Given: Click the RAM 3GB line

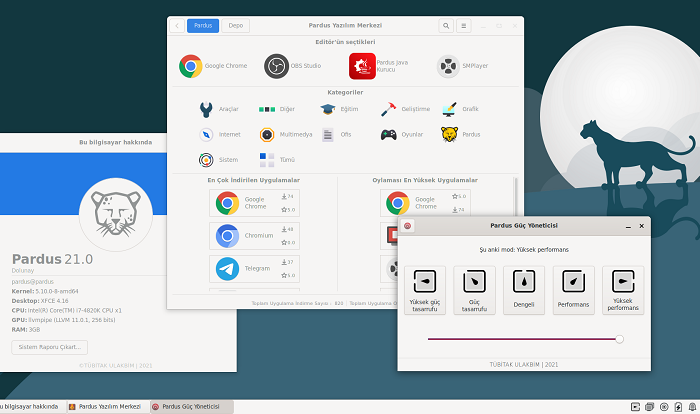Looking at the screenshot, I should (x=26, y=330).
